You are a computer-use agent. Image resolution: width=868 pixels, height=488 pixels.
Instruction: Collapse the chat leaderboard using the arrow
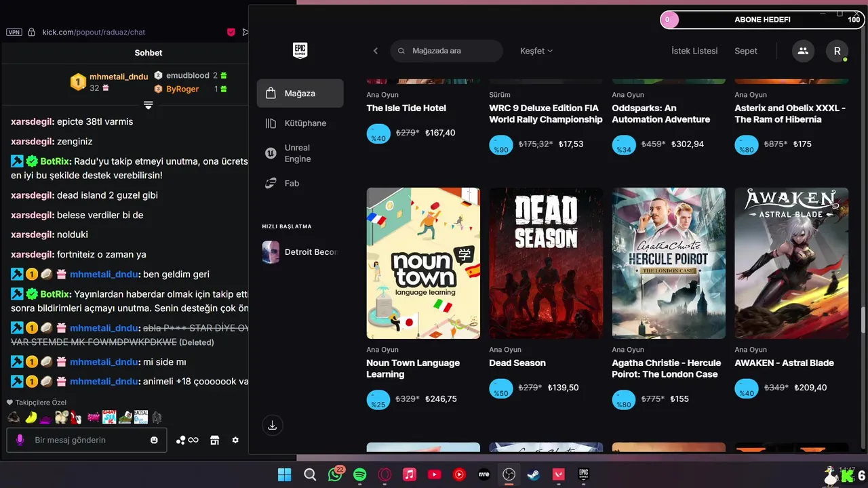pos(148,105)
